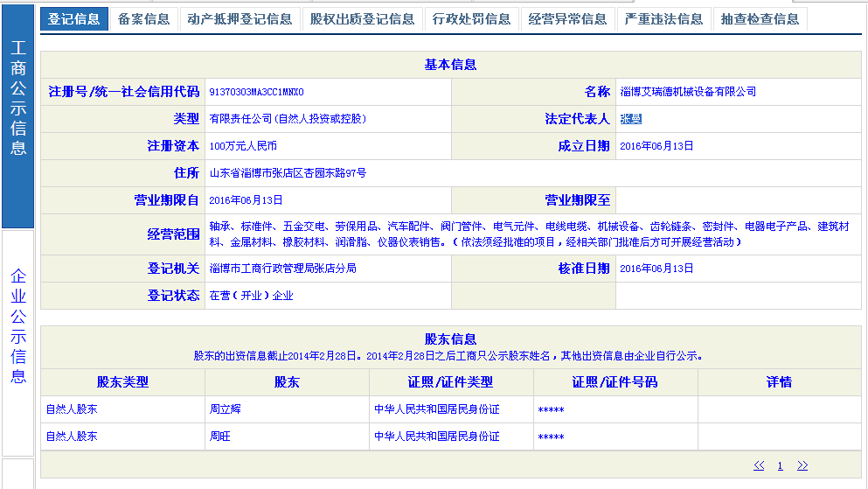The image size is (868, 489).
Task: Show the 经营异常信息 tab
Action: tap(567, 18)
